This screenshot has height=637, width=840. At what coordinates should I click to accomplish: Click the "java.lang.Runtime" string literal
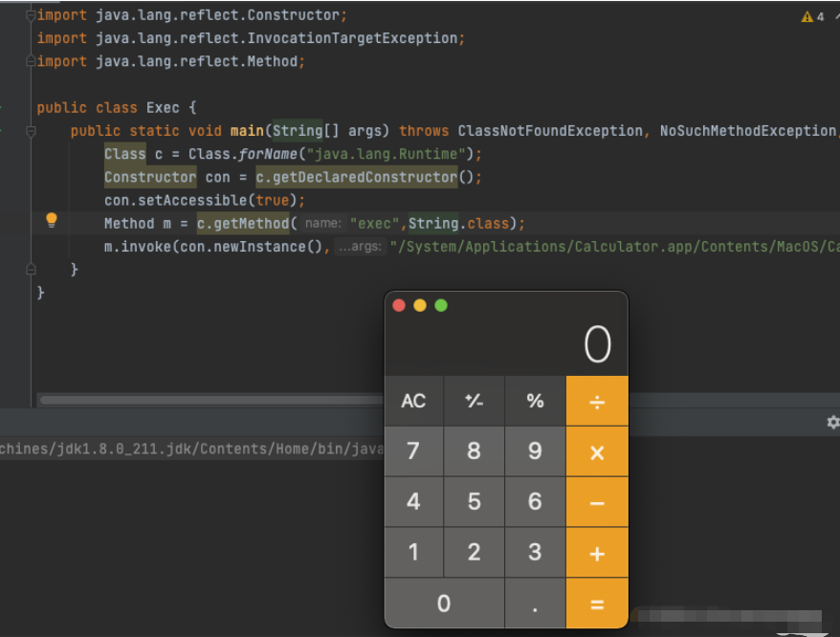point(386,154)
